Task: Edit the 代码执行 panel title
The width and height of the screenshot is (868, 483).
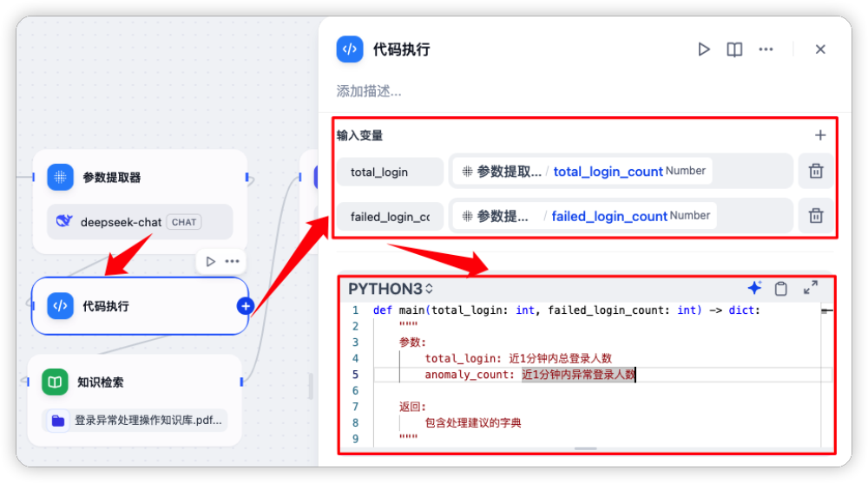Action: pyautogui.click(x=401, y=49)
